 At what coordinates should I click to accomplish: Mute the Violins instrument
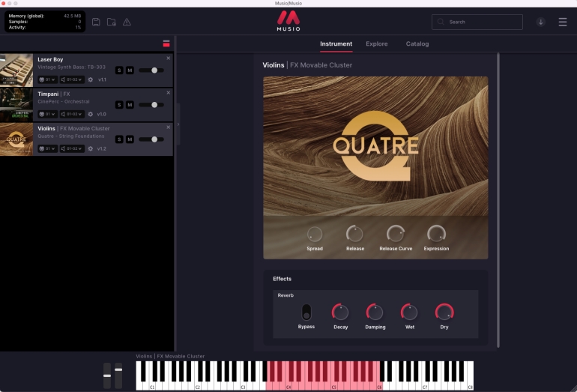click(x=130, y=139)
